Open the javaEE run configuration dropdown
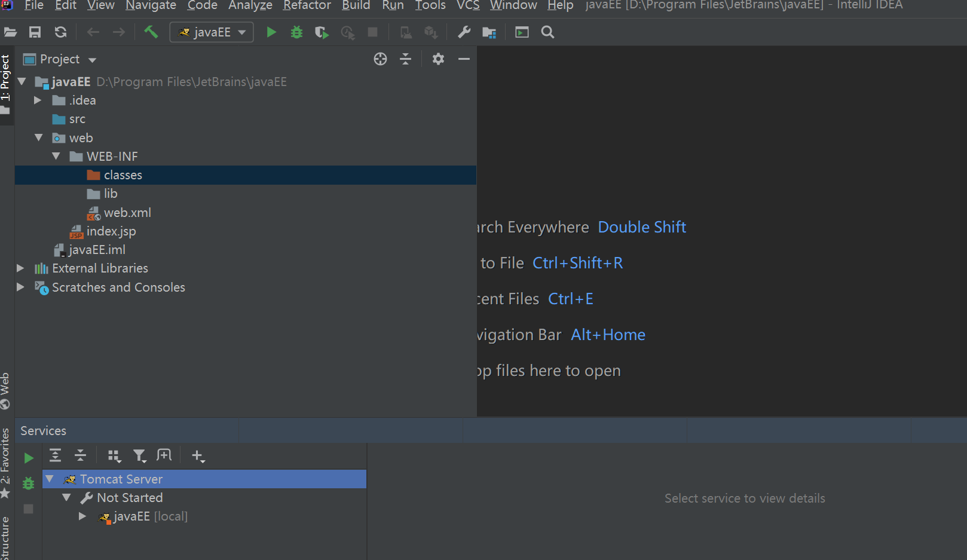Screen dimensions: 967x560 tap(241, 32)
